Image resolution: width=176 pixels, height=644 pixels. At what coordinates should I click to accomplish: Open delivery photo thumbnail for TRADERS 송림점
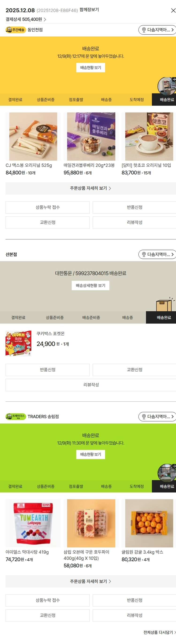click(x=167, y=473)
